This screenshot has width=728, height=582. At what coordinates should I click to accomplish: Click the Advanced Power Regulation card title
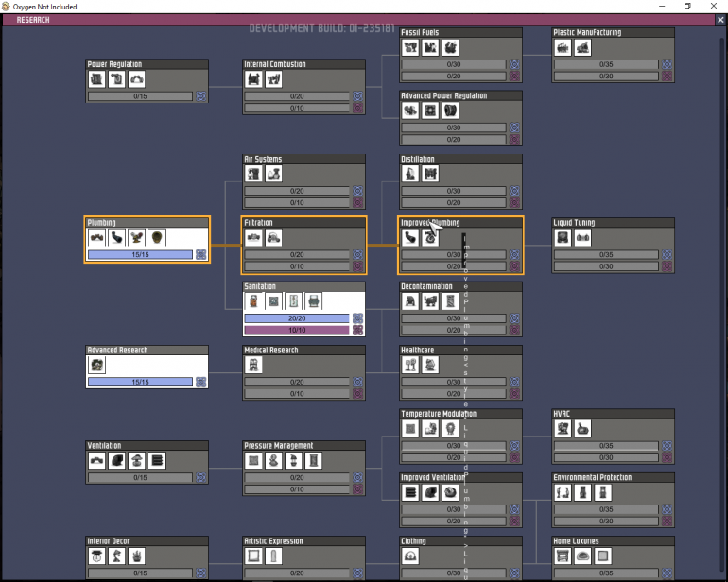tap(443, 95)
